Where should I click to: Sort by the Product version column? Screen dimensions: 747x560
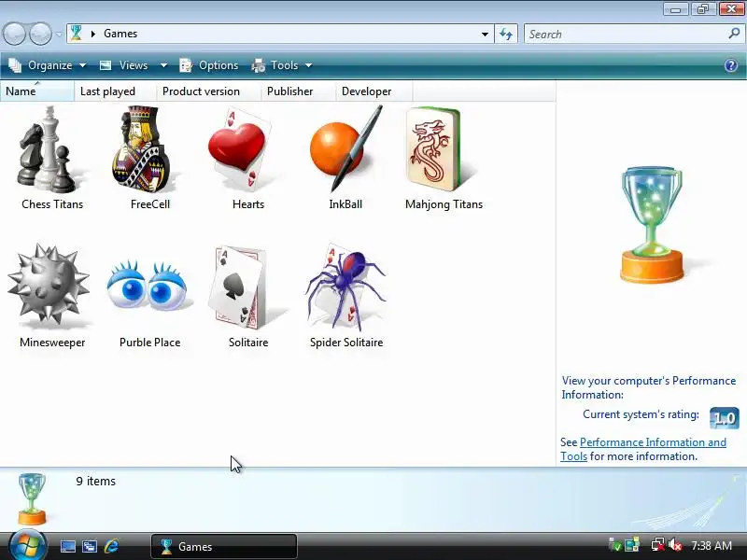coord(208,91)
